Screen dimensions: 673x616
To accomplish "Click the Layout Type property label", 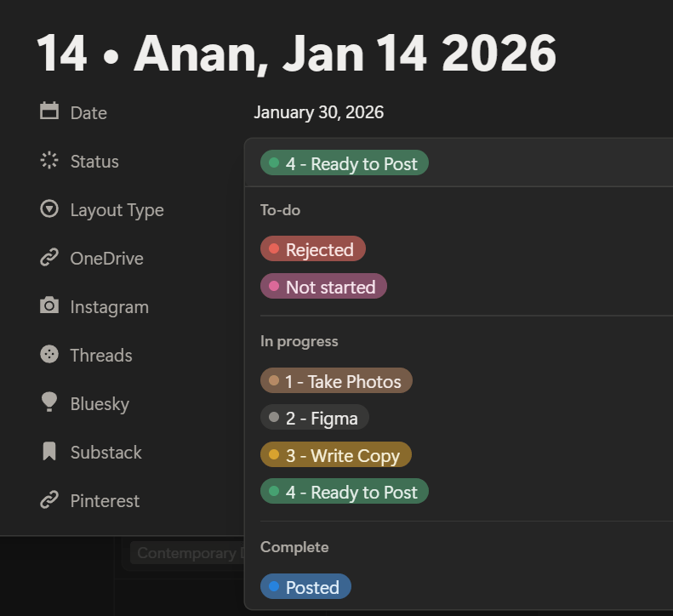I will (x=117, y=210).
